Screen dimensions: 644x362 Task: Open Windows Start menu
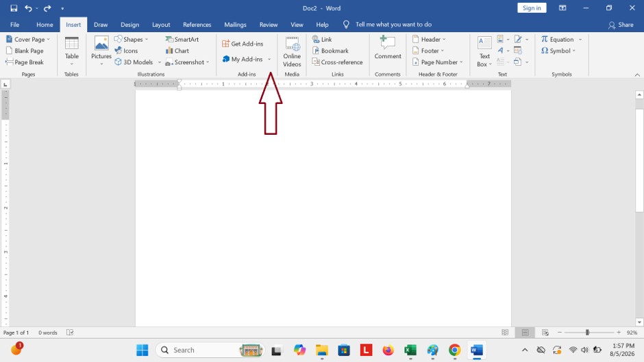[143, 350]
